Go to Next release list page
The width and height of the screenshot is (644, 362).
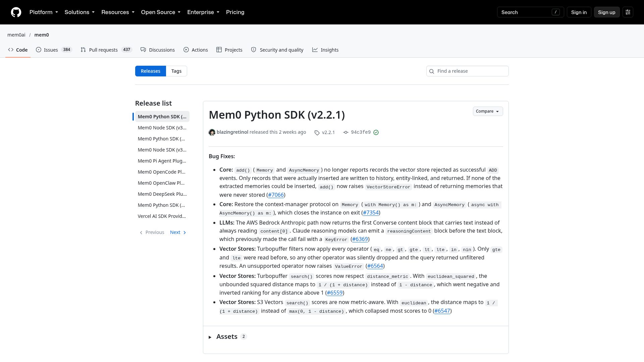(178, 232)
